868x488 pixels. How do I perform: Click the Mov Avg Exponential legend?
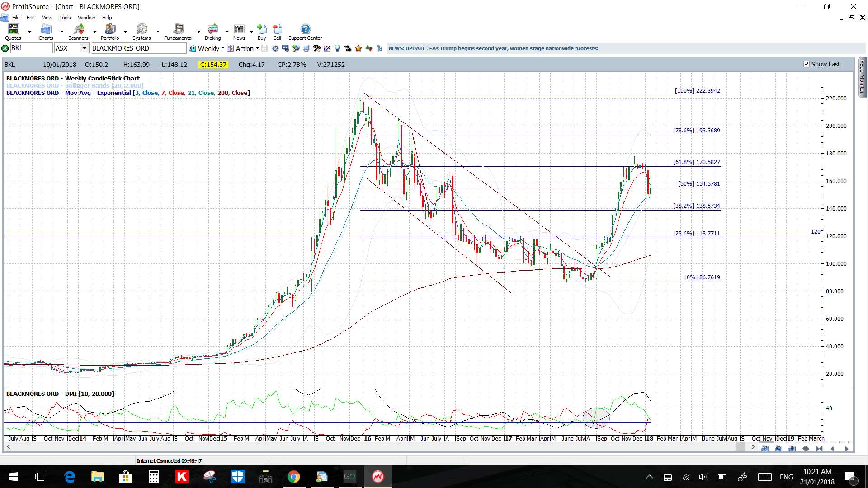click(128, 93)
